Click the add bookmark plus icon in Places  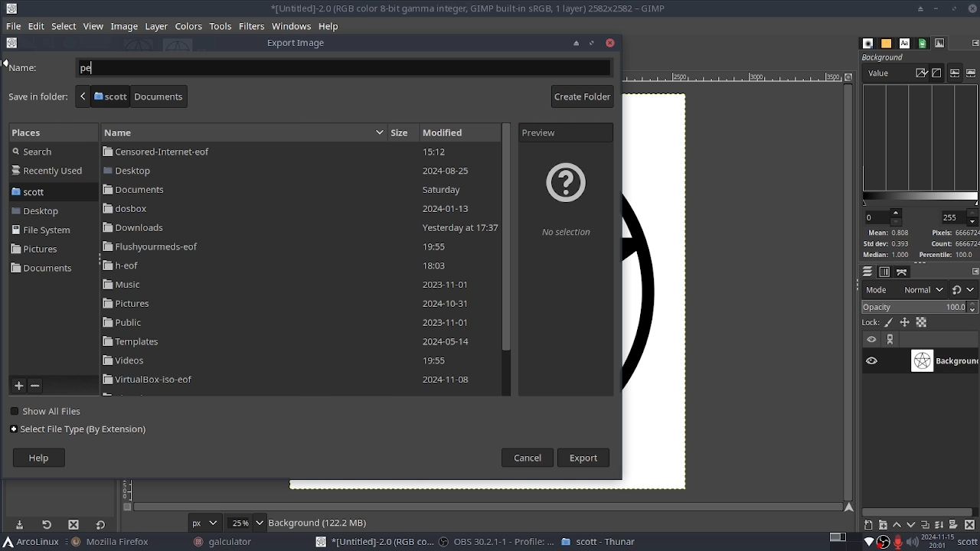click(x=19, y=386)
